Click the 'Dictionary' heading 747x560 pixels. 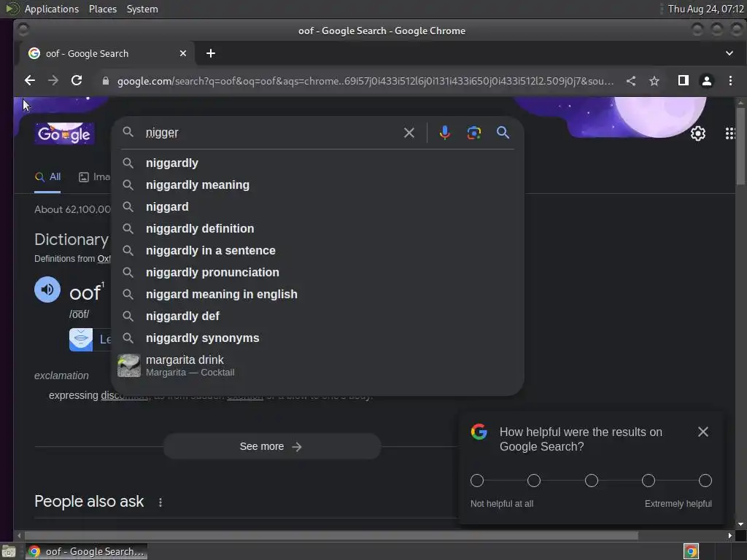(x=71, y=239)
